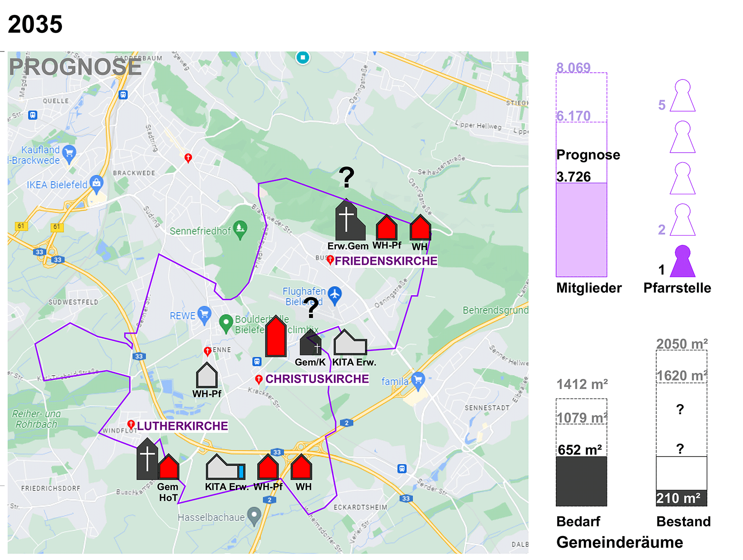Viewport: 743px width, 560px height.
Task: Click the Prognose 3.726 value
Action: coord(574,177)
